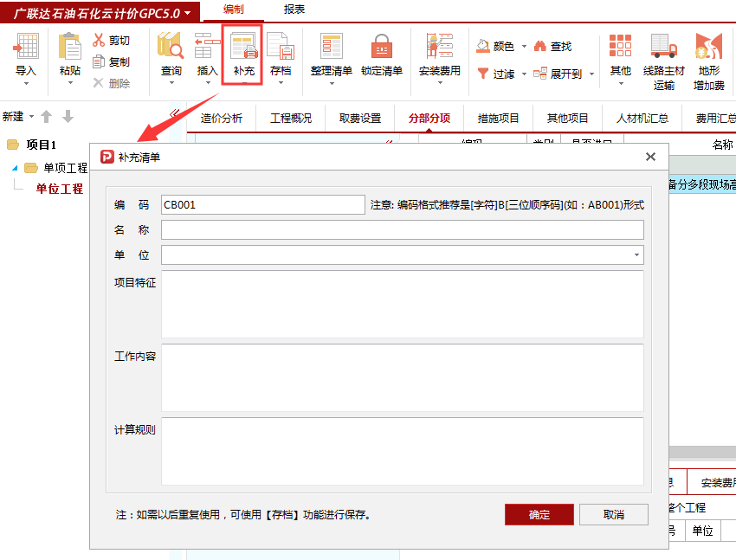Image resolution: width=736 pixels, height=560 pixels.
Task: Click the 导入 (Import) toolbar icon
Action: pyautogui.click(x=26, y=48)
